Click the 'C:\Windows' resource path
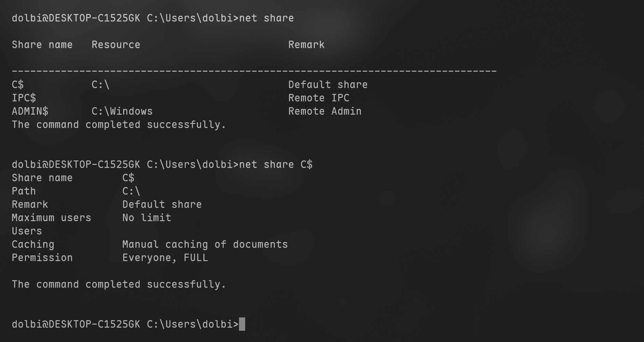Image resolution: width=644 pixels, height=342 pixels. point(122,111)
